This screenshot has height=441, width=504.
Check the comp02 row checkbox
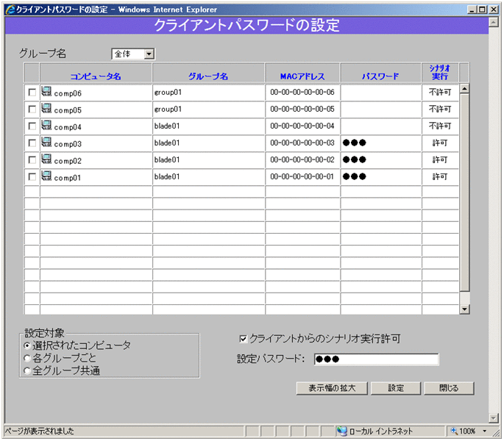point(32,159)
